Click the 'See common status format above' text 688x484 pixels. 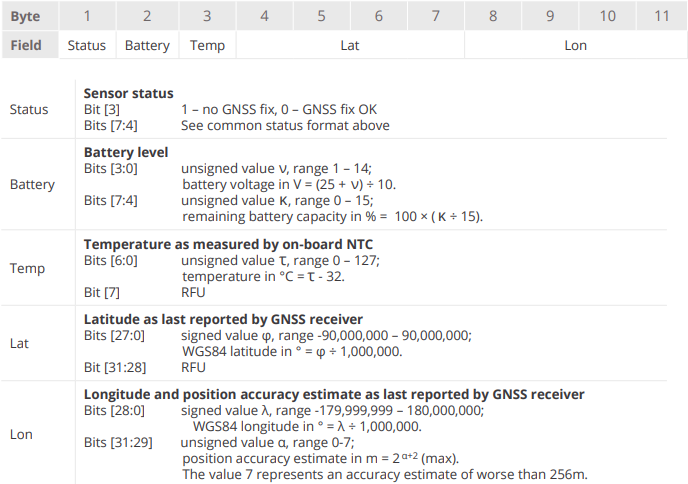285,126
